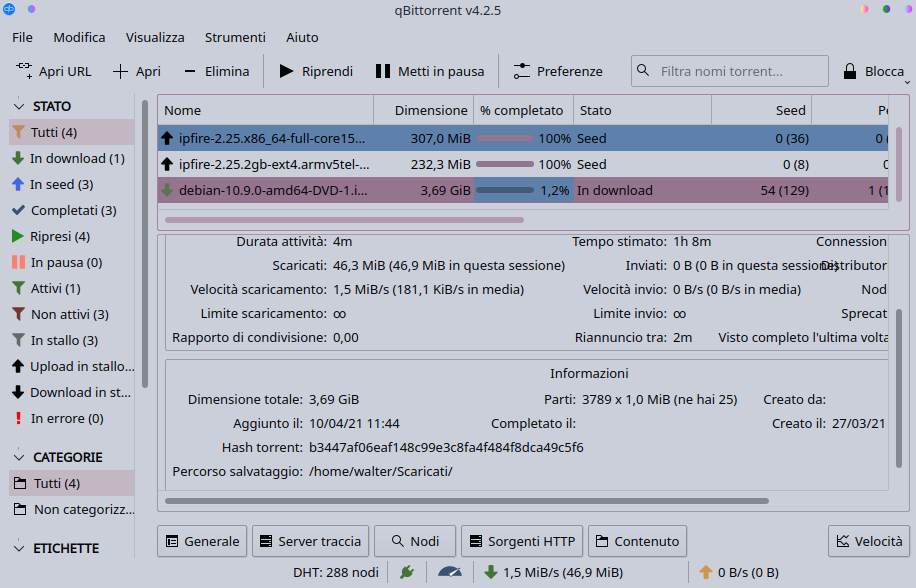This screenshot has height=588, width=916.
Task: Click progress bar of ipfire x86_64 torrent
Action: click(505, 138)
